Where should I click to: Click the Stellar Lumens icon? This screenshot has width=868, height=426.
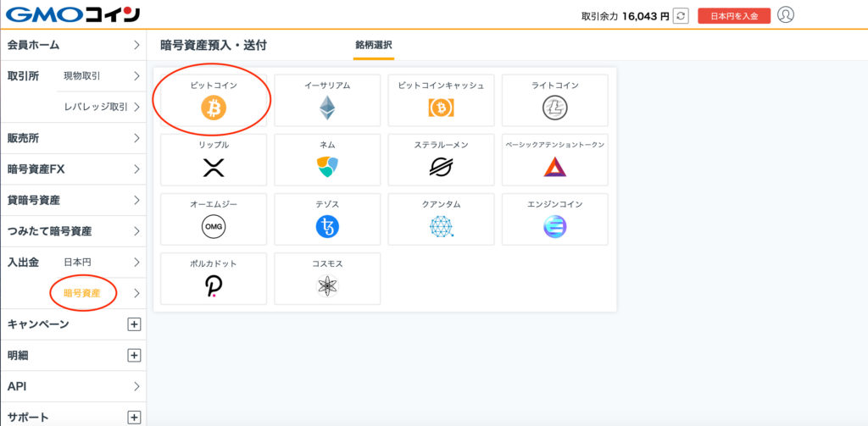[441, 167]
